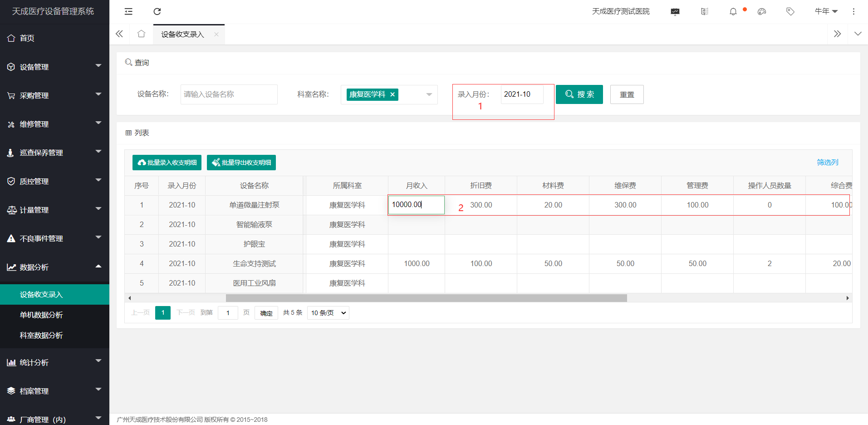Screen dimensions: 868x425
Task: Open 单机数据分析 submenu item
Action: (x=54, y=315)
